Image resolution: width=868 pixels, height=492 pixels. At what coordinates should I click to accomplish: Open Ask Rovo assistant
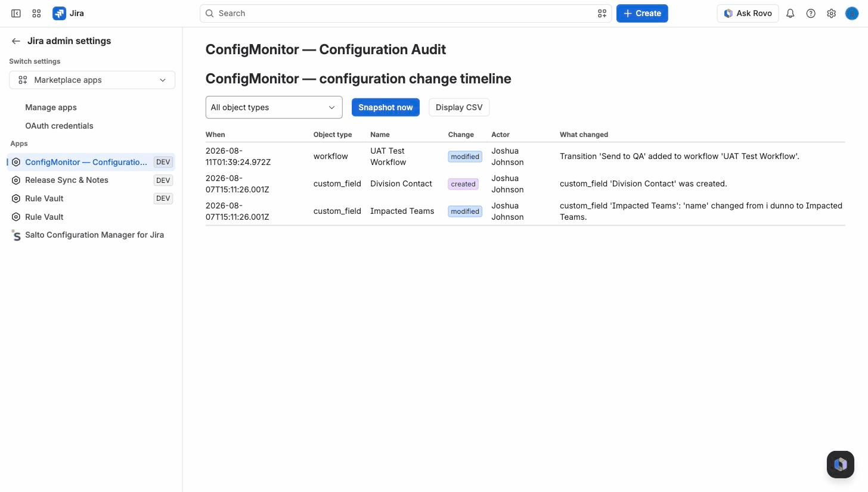tap(748, 13)
